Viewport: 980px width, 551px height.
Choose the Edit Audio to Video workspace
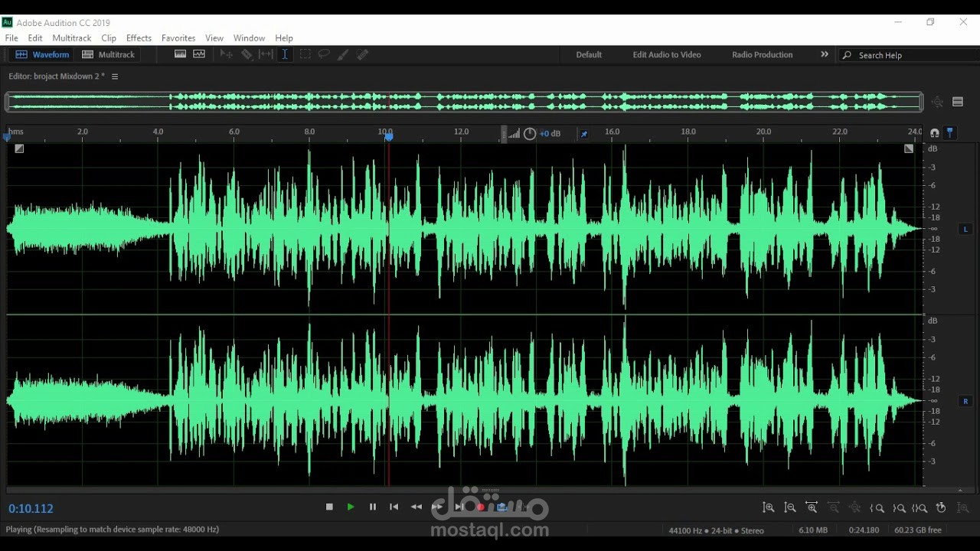(667, 55)
